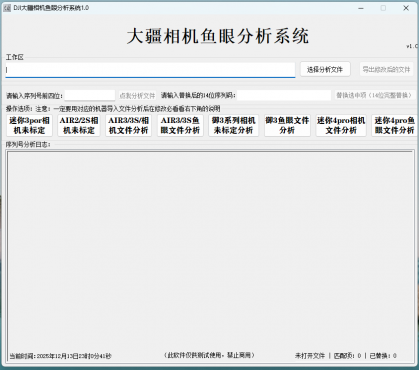Choose AIR3/3S/相机文件分析
Screen dimensions: 419x370
129,125
